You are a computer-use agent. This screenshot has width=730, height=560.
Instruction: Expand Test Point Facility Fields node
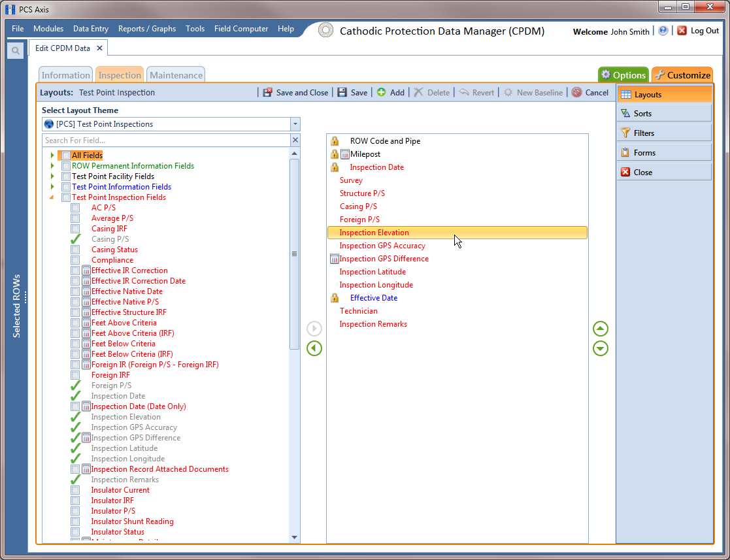click(x=52, y=176)
